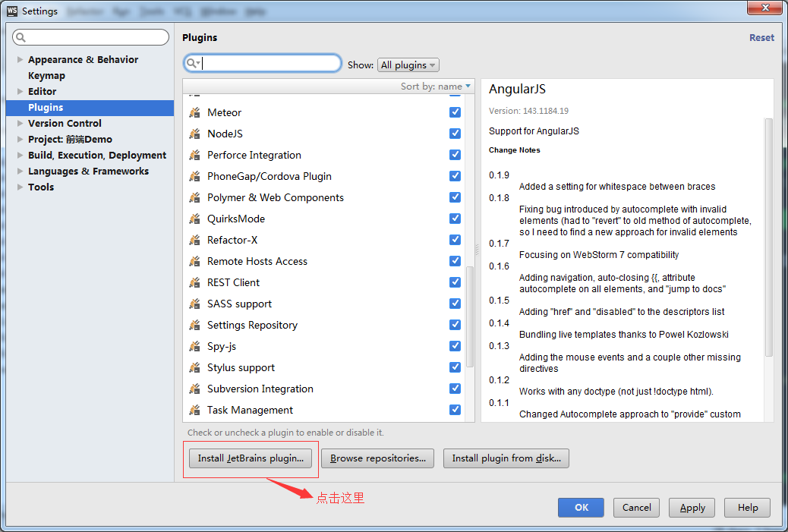Focus the plugin search field

click(263, 63)
